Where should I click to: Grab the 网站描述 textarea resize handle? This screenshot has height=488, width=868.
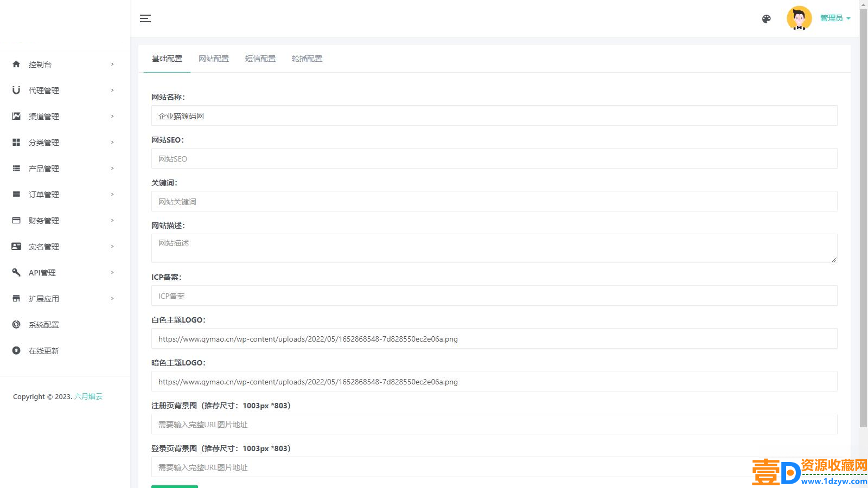[x=834, y=260]
